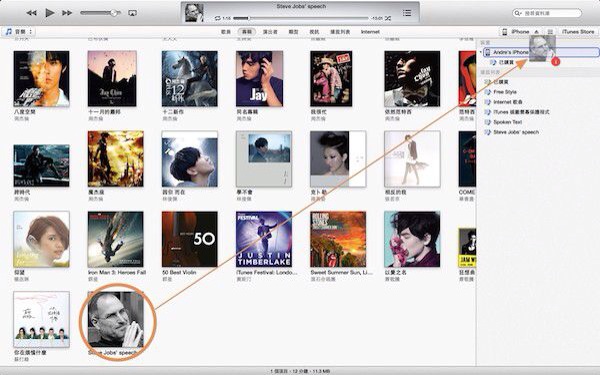
Task: Select the Steve Jobs' speech album cover
Action: [x=116, y=320]
